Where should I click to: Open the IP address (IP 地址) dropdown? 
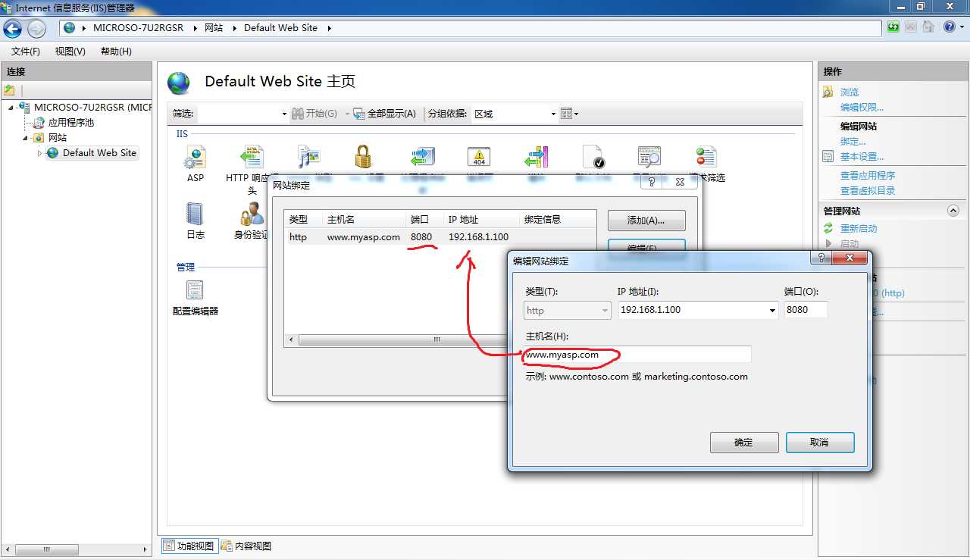(699, 310)
